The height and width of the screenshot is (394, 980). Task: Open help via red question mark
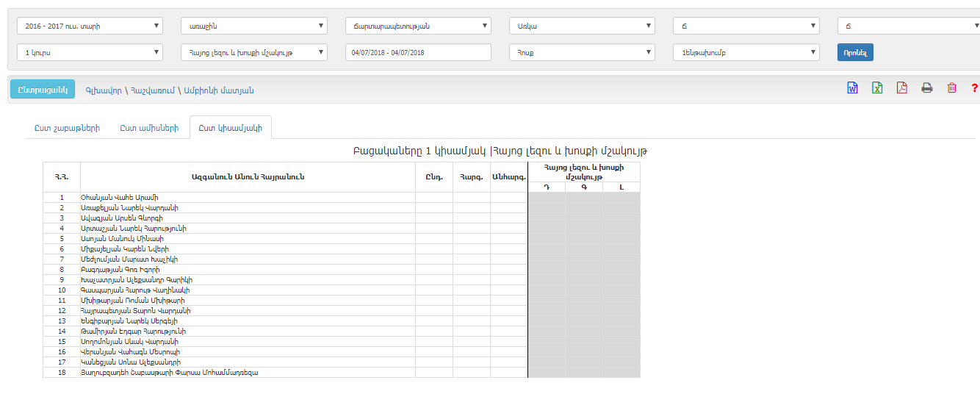[974, 88]
